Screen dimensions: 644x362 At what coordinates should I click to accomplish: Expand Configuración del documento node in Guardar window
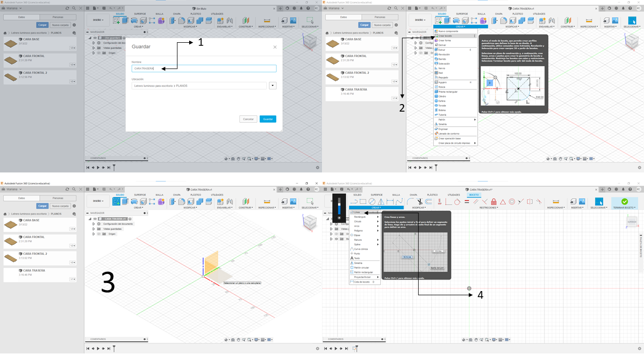click(94, 43)
